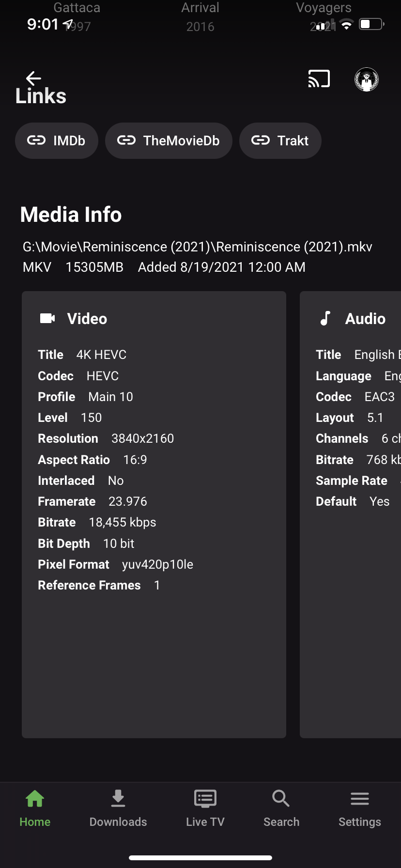Image resolution: width=401 pixels, height=868 pixels.
Task: Tap the Home house icon
Action: pyautogui.click(x=35, y=798)
